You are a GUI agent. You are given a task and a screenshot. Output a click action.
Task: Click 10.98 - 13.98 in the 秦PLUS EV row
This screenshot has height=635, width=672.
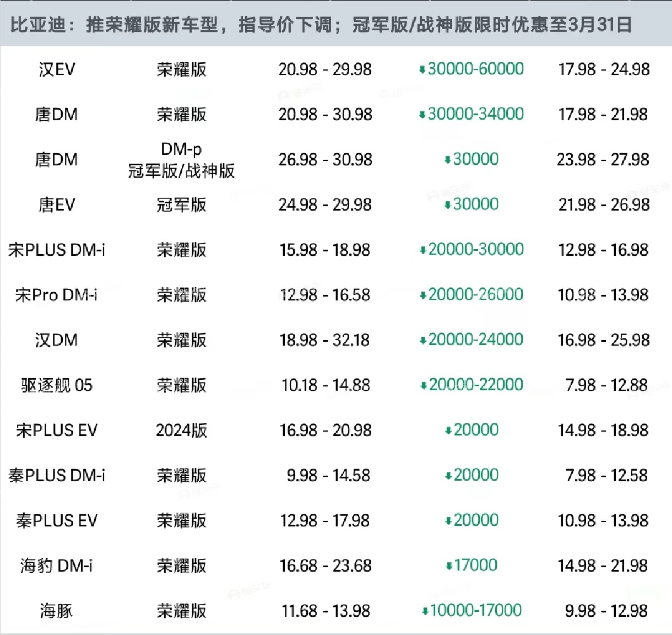point(604,521)
